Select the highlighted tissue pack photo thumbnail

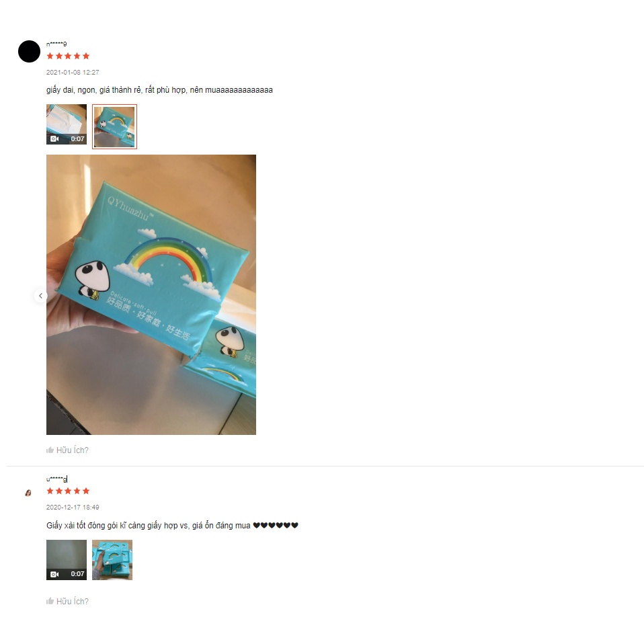point(114,126)
